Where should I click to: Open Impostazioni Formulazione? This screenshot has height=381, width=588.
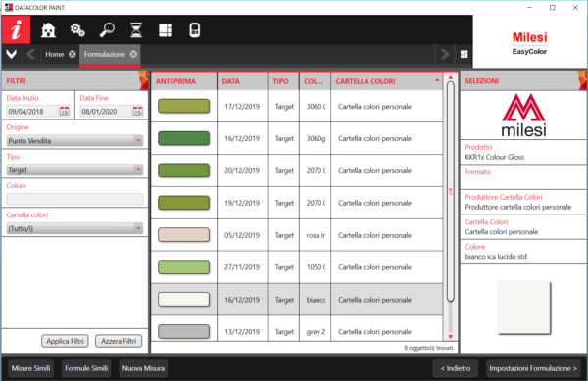[533, 368]
